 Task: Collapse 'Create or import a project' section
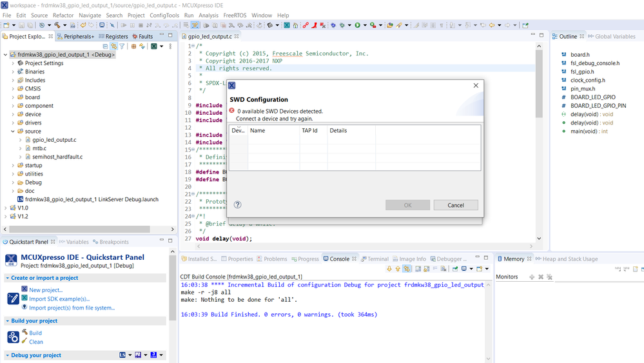(x=7, y=278)
